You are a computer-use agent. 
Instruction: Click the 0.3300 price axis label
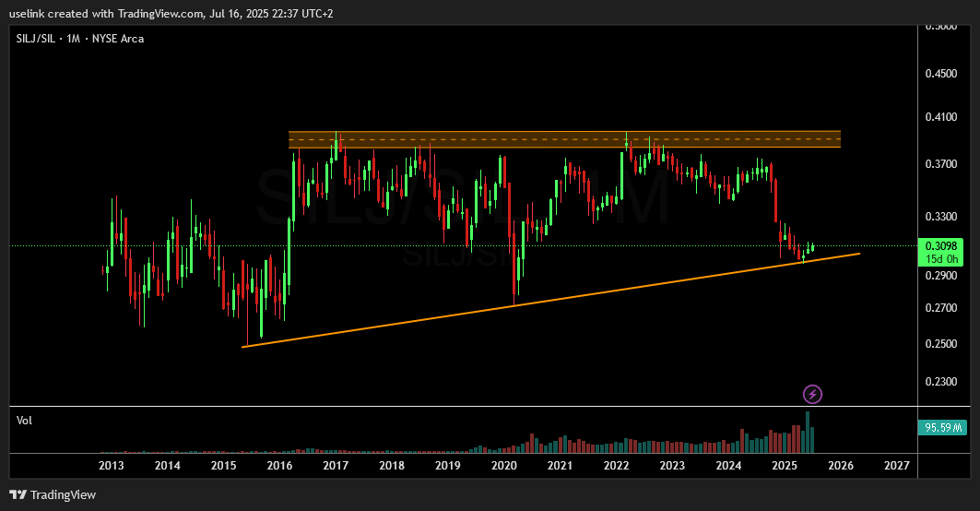(x=940, y=217)
